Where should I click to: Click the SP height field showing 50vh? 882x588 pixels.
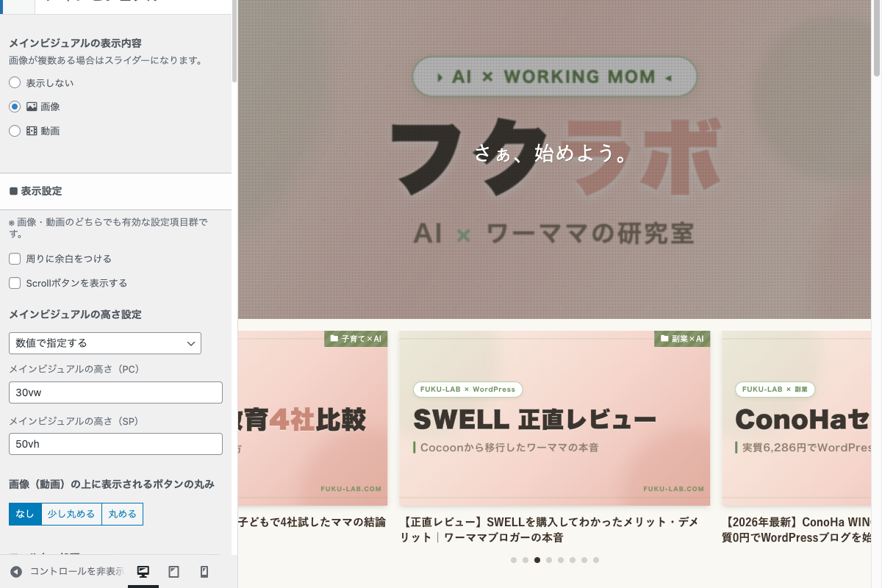(x=115, y=444)
